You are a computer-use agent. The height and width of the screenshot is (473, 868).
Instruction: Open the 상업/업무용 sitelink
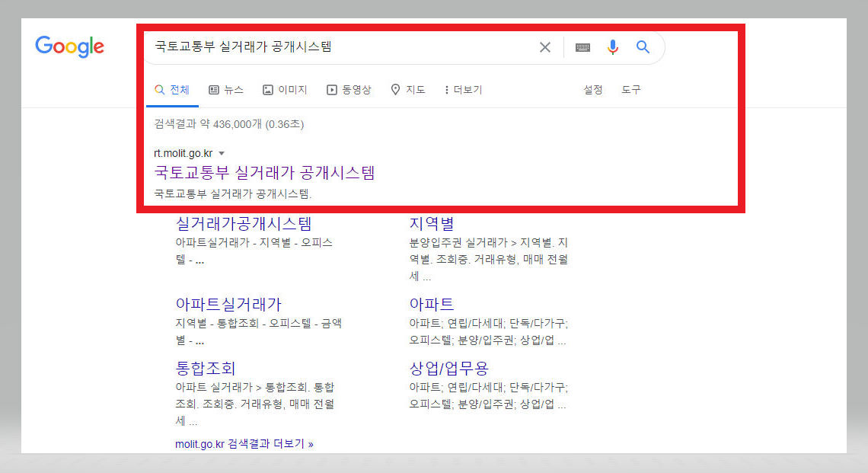coord(449,369)
